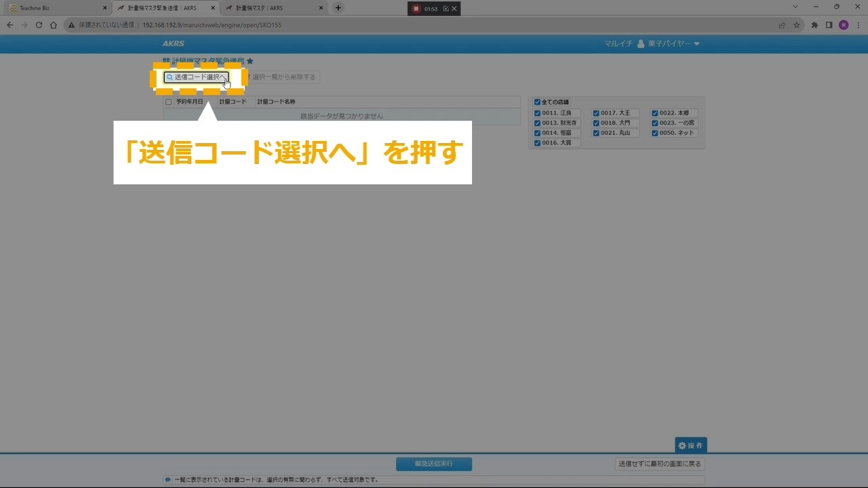Viewport: 868px width, 488px height.
Task: Open the new tab plus button
Action: [338, 8]
